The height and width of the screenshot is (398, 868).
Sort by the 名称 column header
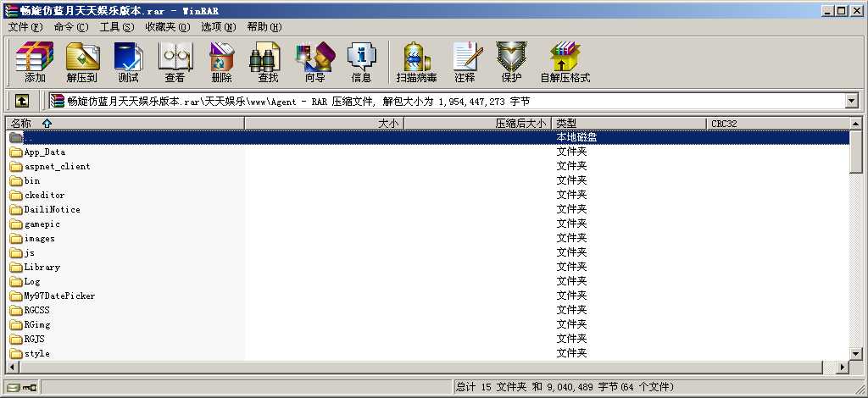pos(125,124)
